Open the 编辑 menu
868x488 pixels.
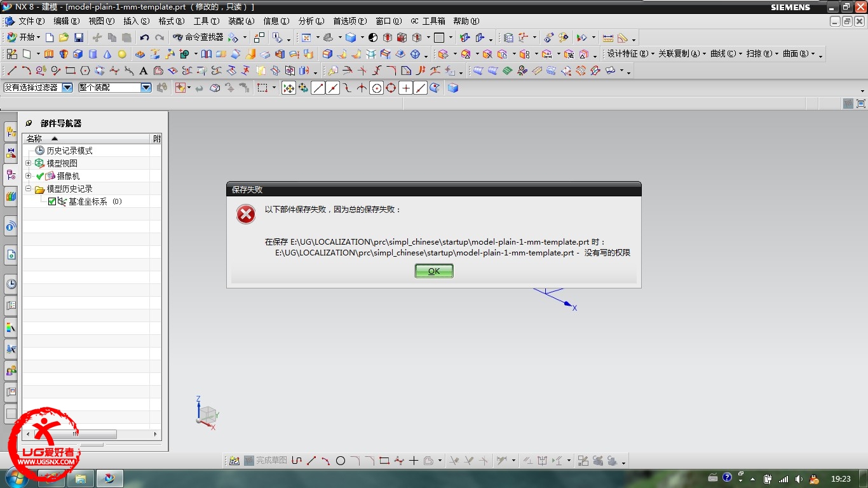(67, 21)
